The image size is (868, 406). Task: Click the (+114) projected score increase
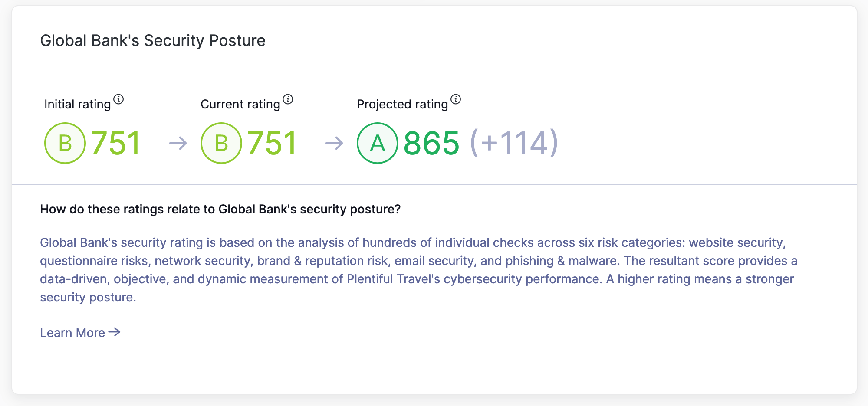pyautogui.click(x=514, y=143)
